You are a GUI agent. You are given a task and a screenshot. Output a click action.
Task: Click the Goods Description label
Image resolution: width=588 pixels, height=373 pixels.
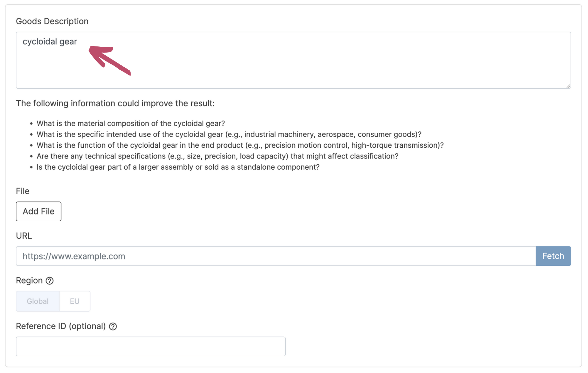(52, 21)
